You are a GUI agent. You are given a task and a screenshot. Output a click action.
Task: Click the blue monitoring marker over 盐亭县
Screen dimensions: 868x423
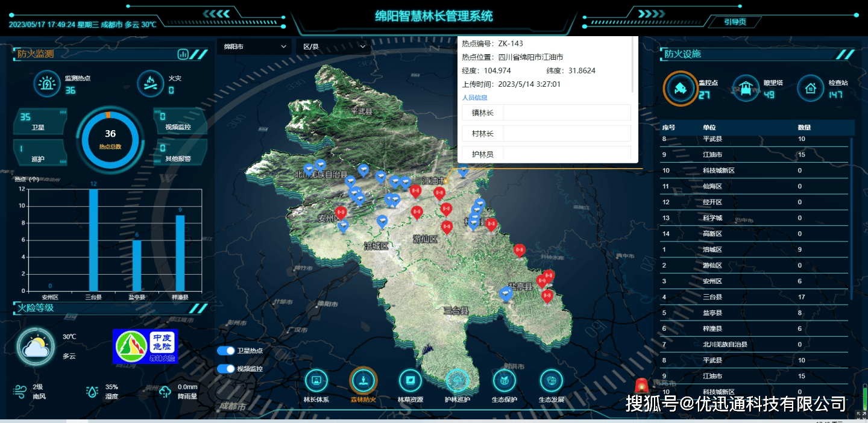[506, 294]
